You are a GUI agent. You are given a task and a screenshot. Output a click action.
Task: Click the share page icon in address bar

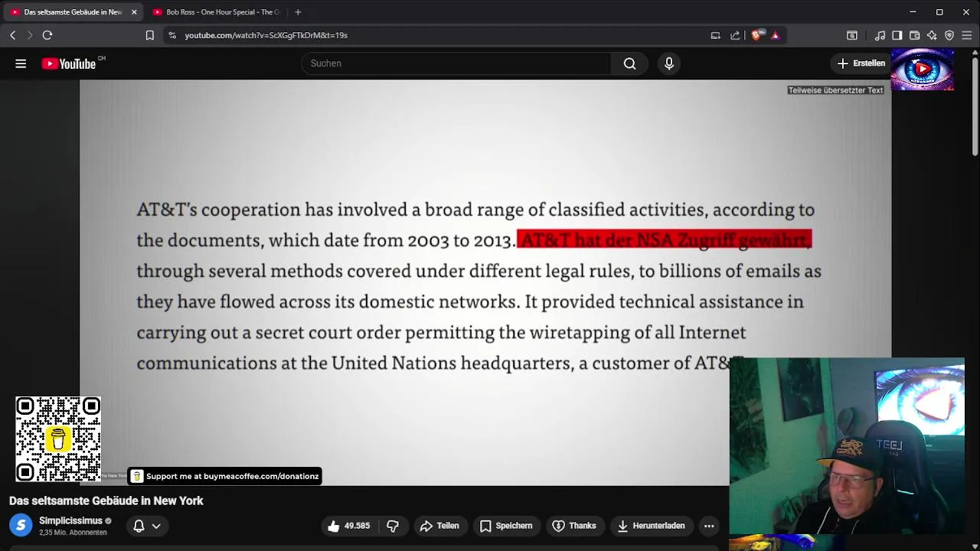(x=735, y=35)
